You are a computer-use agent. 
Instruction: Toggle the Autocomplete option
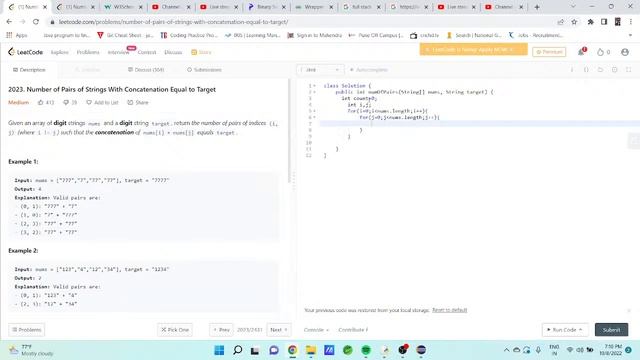[369, 70]
